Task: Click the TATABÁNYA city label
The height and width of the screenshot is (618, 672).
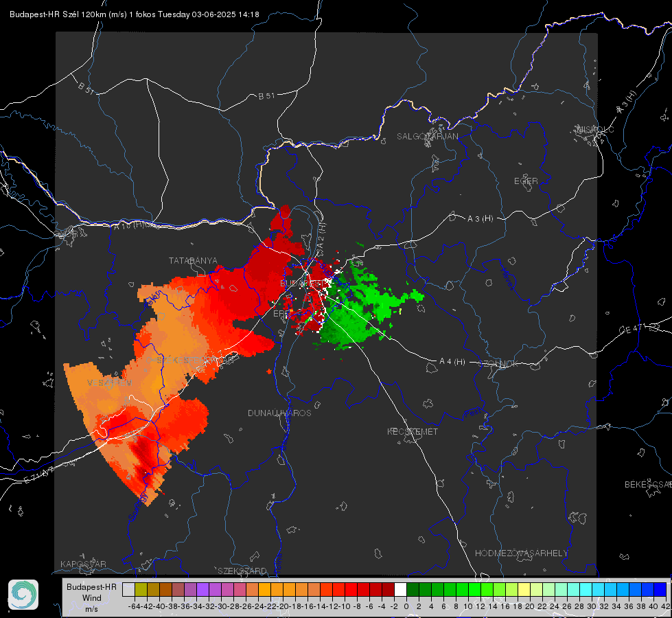Action: point(193,261)
